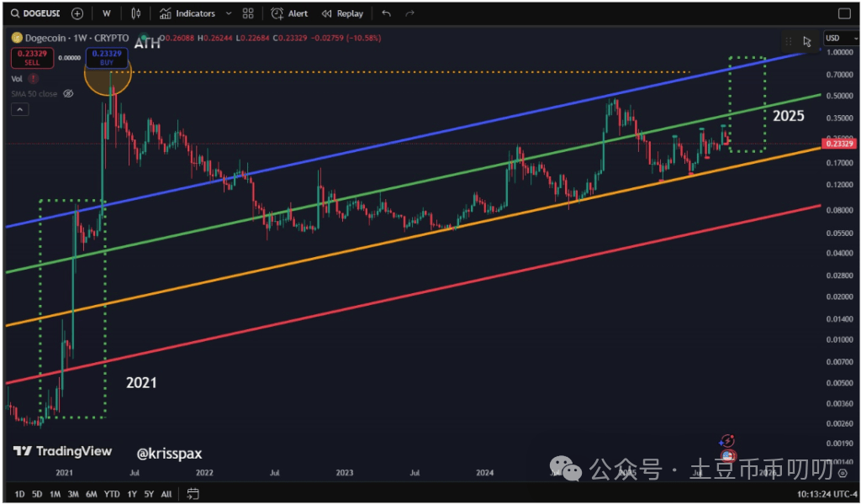Undo the last chart action

387,13
